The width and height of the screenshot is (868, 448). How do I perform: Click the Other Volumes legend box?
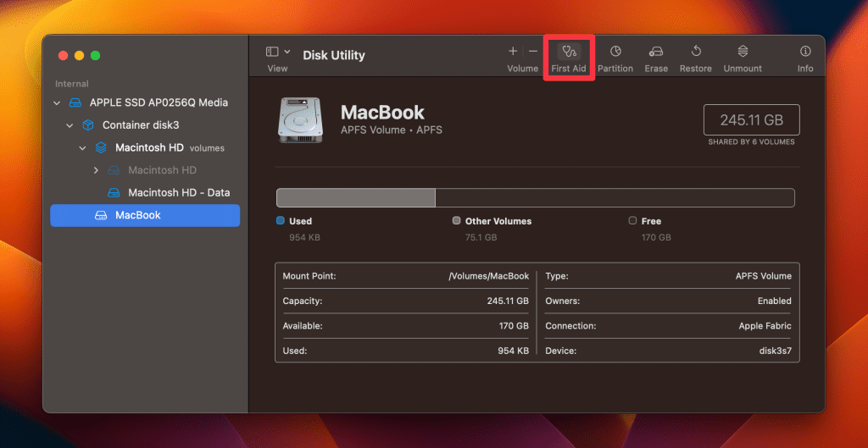click(456, 220)
